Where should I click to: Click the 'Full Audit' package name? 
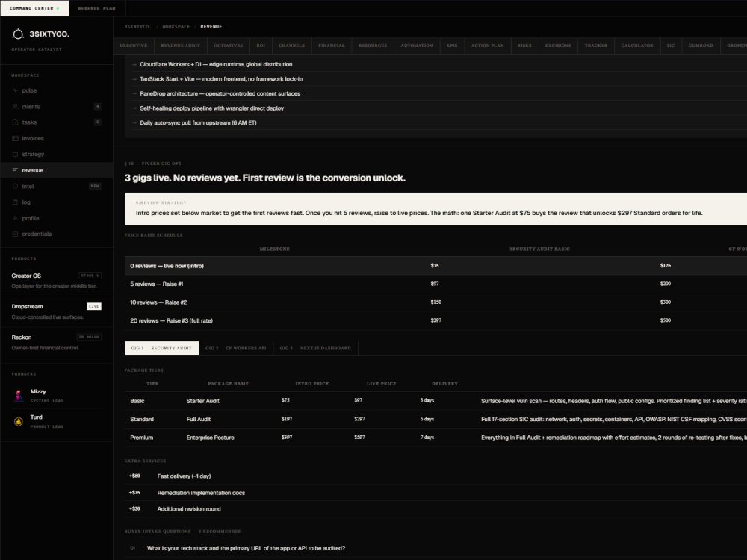pyautogui.click(x=199, y=419)
